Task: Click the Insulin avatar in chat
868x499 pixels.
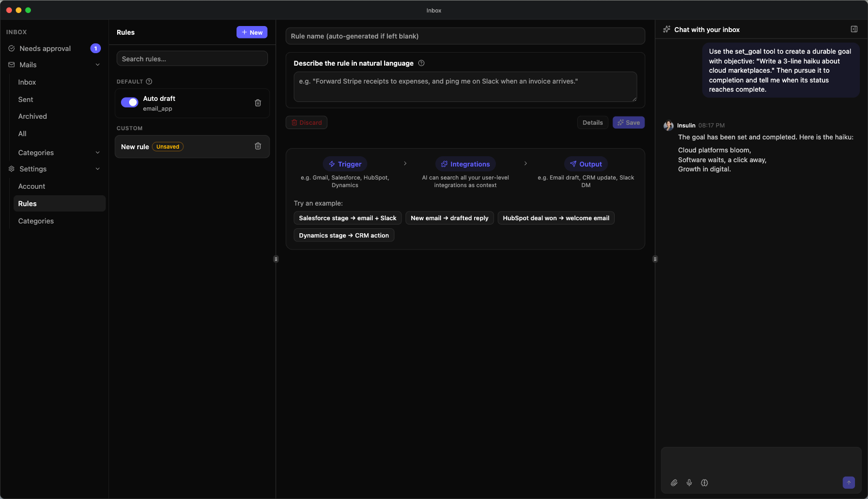Action: [668, 125]
